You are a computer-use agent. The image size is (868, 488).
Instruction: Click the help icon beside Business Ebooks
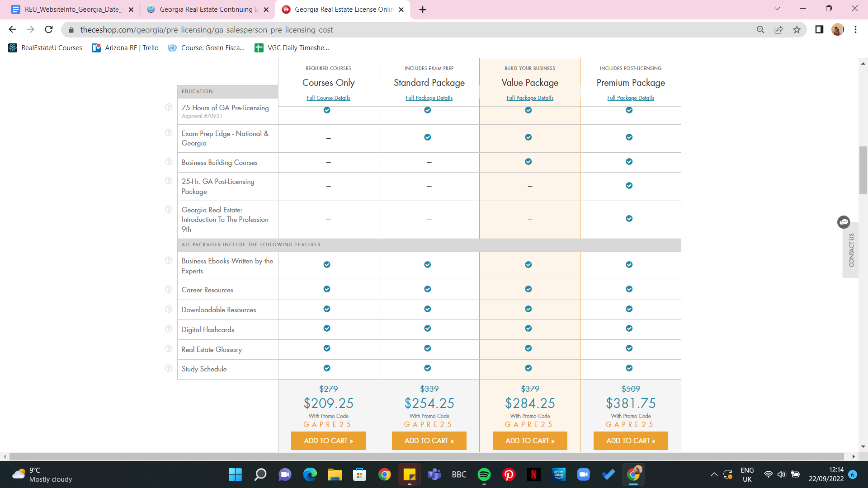click(169, 260)
